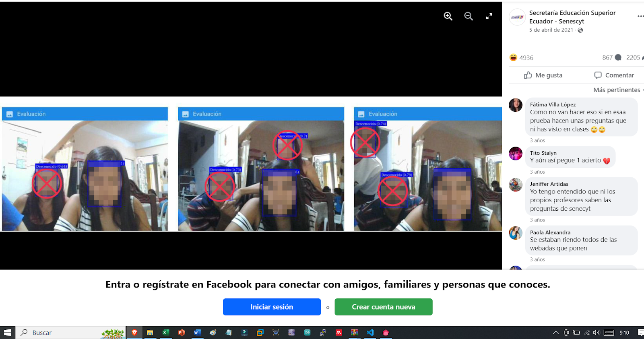Open Paola Alexandra's name link

[x=550, y=232]
